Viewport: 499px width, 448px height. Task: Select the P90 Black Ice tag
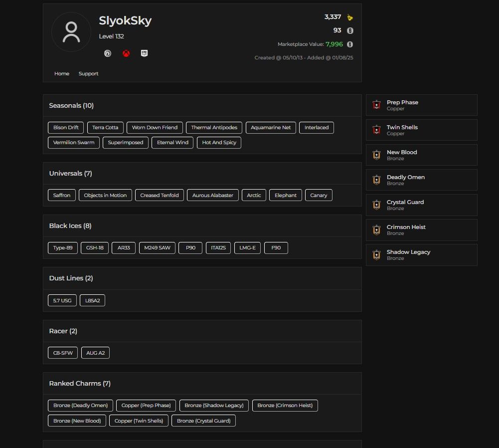click(x=190, y=248)
